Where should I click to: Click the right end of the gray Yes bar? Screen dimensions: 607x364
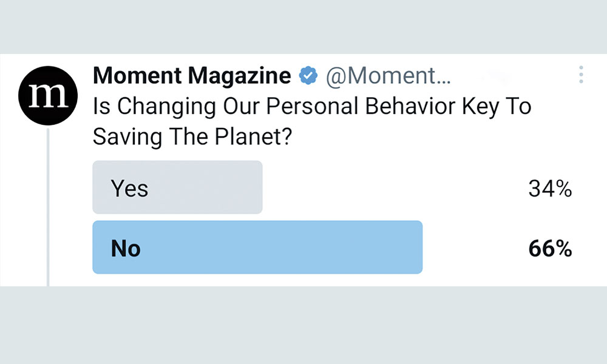[256, 187]
